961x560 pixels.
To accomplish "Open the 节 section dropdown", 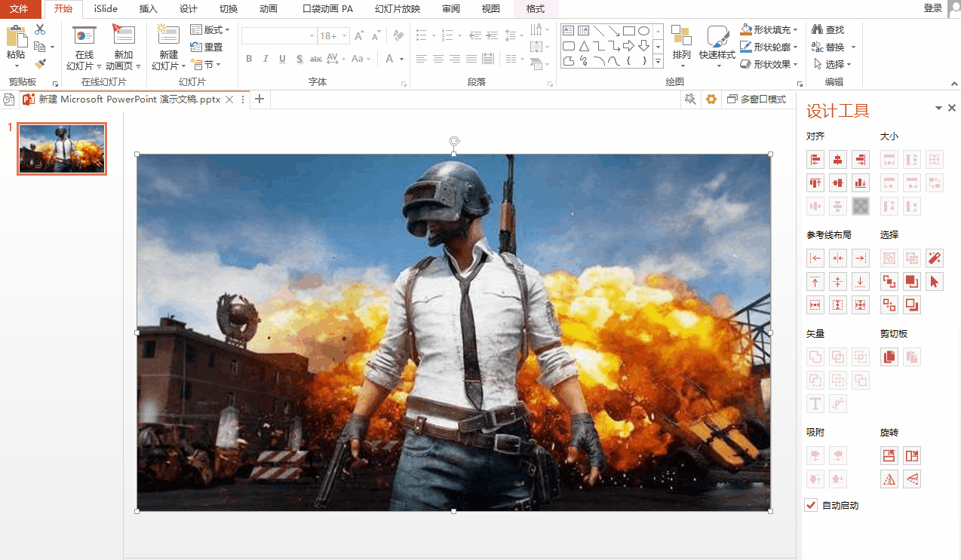I will coord(206,64).
